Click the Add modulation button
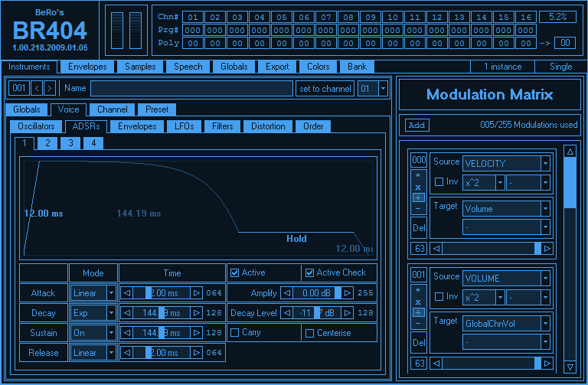 (x=416, y=125)
